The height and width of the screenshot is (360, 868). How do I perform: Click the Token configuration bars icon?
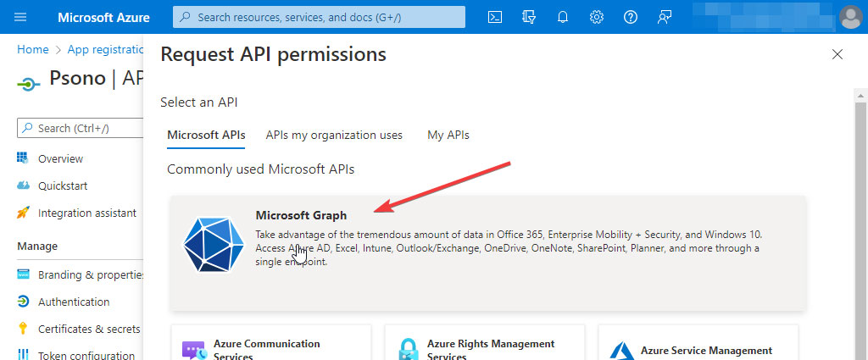pos(23,354)
